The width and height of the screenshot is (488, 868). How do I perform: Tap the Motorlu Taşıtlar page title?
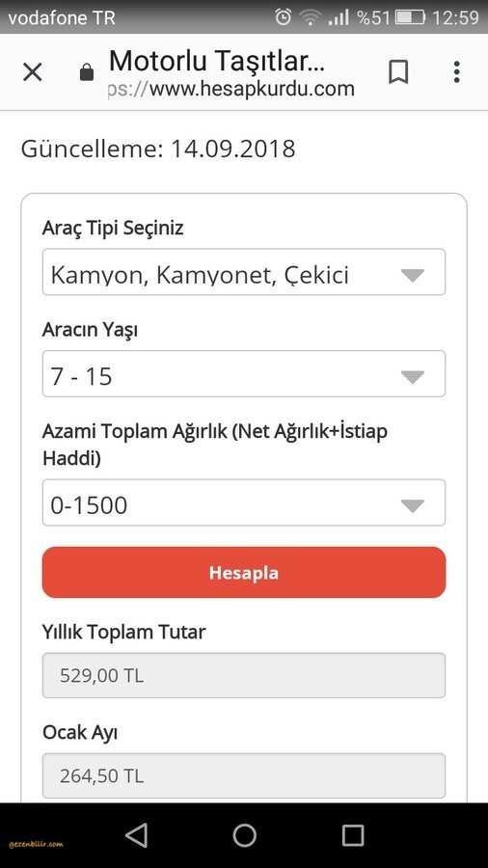coord(217,61)
